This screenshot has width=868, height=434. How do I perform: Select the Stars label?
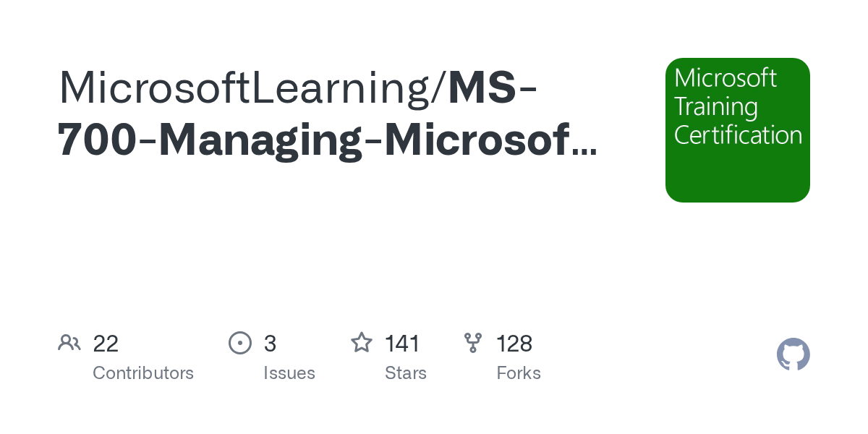(x=405, y=373)
